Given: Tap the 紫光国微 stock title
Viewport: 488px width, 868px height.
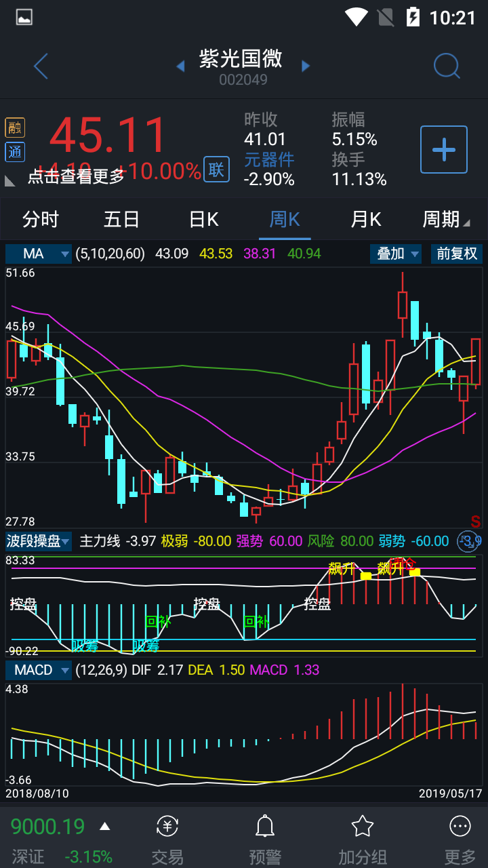Looking at the screenshot, I should pos(241,58).
